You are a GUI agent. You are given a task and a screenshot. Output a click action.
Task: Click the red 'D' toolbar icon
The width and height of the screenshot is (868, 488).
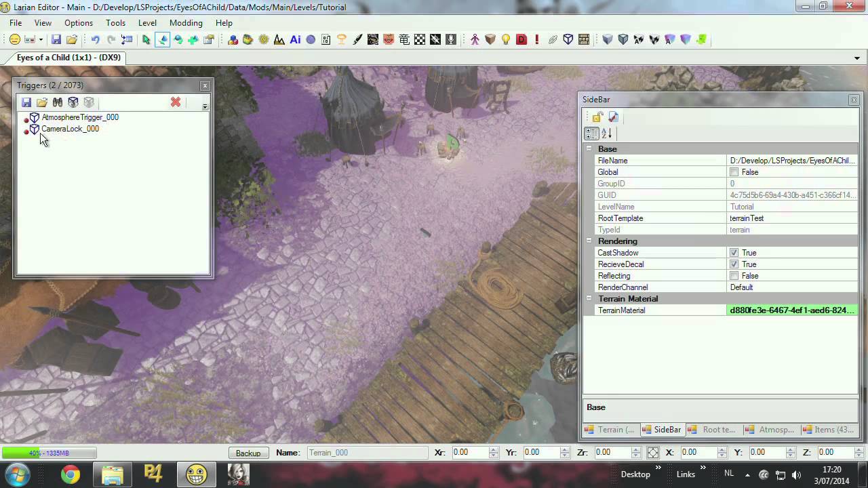point(521,40)
